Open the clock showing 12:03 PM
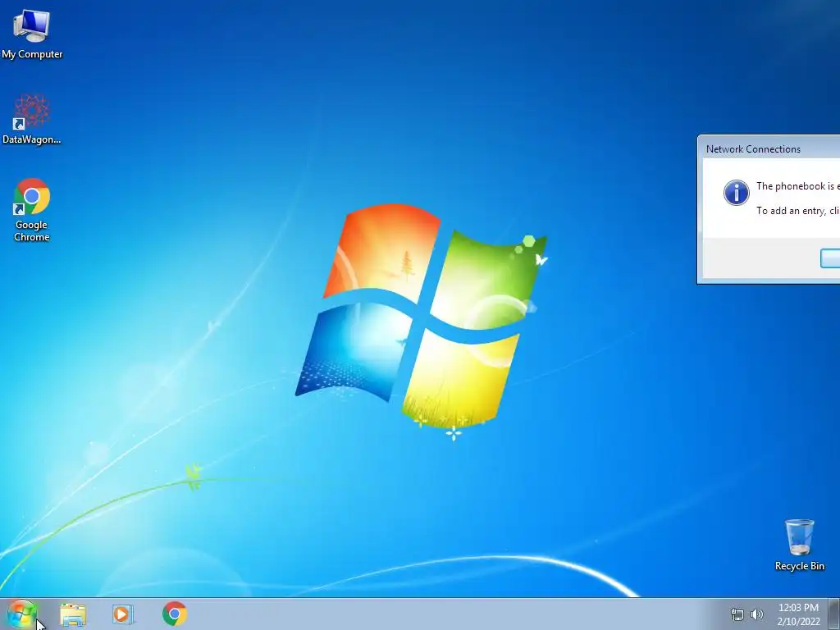840x630 pixels. point(798,614)
